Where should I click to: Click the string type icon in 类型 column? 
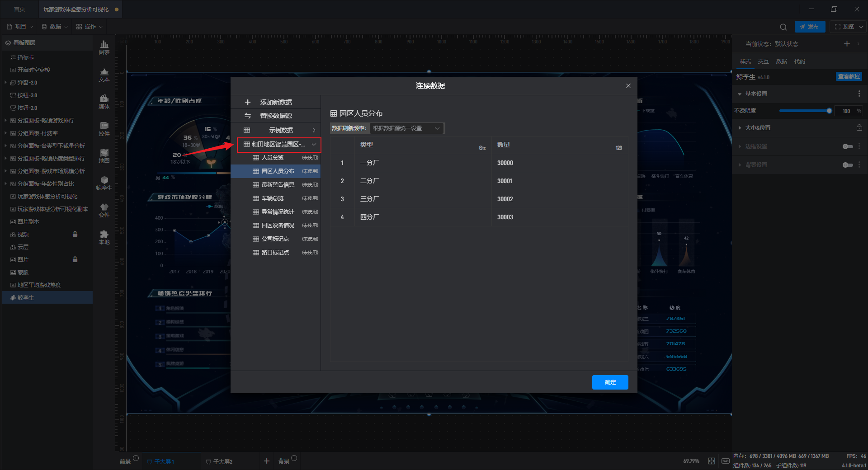coord(482,148)
